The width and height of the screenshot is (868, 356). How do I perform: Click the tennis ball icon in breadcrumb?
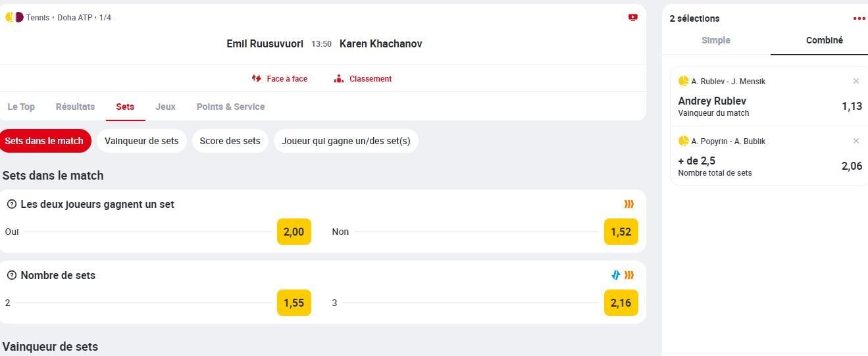tap(9, 17)
